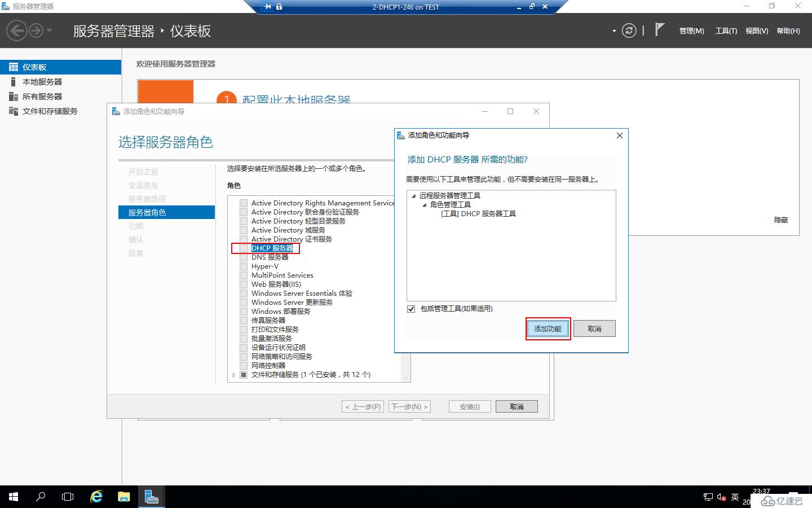Click the pin icon on the VM connection bar

tap(267, 7)
